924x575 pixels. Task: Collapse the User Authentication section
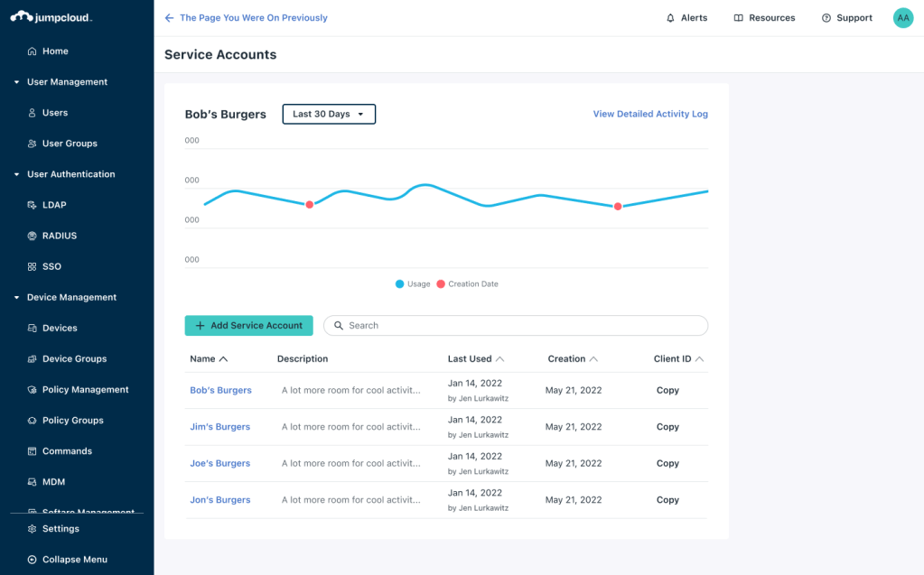(x=16, y=175)
